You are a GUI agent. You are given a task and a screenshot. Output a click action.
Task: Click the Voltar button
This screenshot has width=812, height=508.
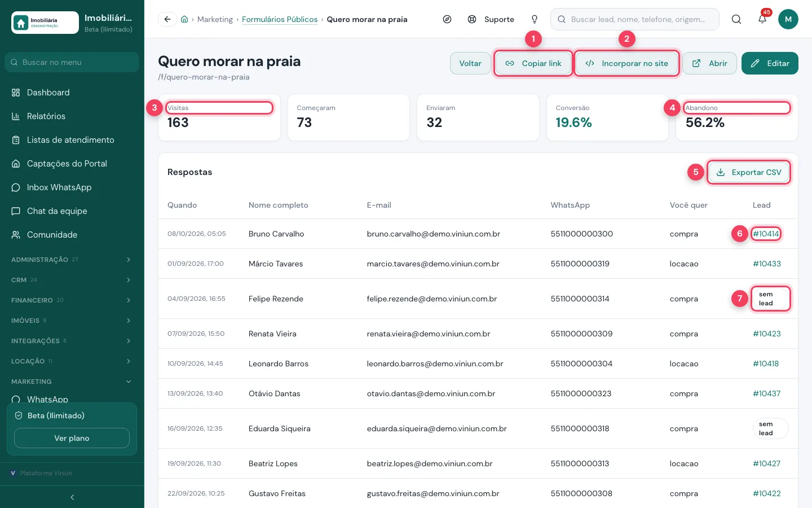pyautogui.click(x=470, y=63)
